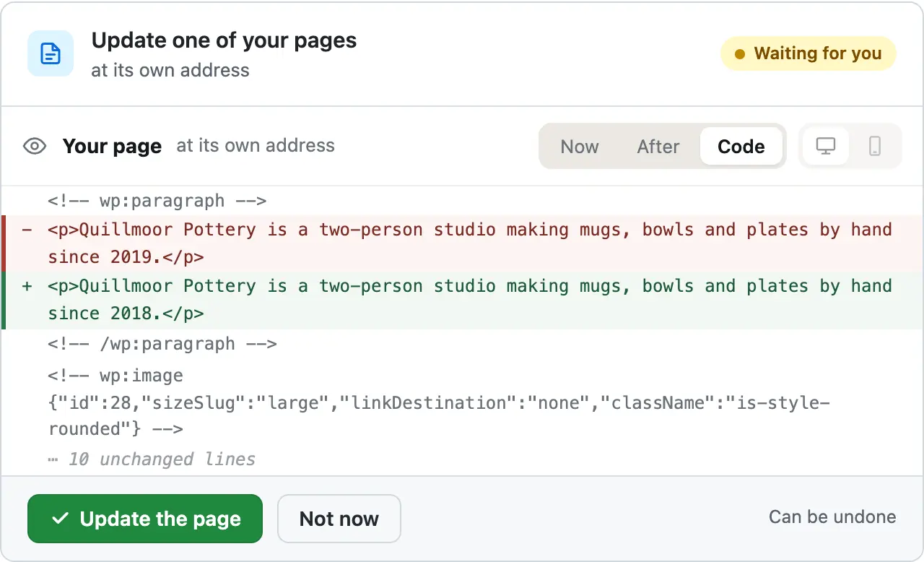Screen dimensions: 924x562
Task: Click the Update one of your pages heading
Action: tap(224, 40)
